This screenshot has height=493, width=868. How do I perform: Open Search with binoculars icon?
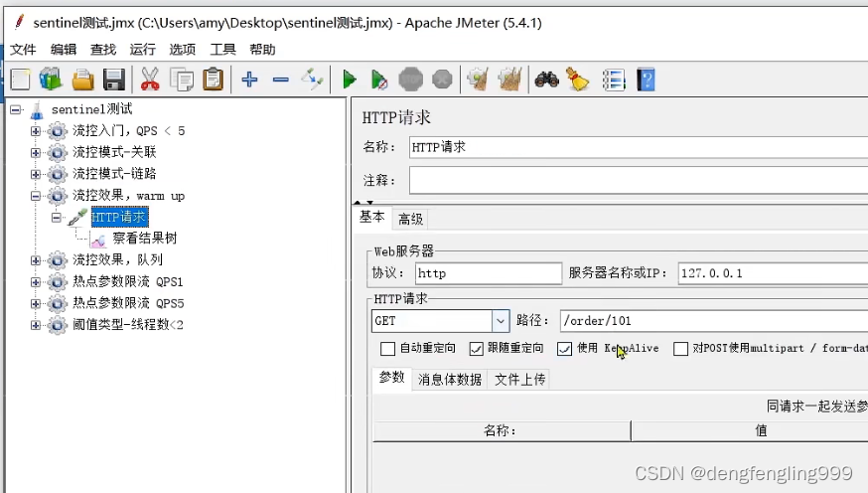[x=546, y=80]
